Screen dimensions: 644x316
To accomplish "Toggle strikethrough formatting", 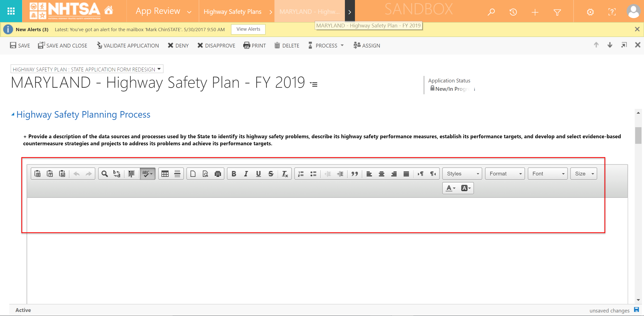I will click(271, 174).
